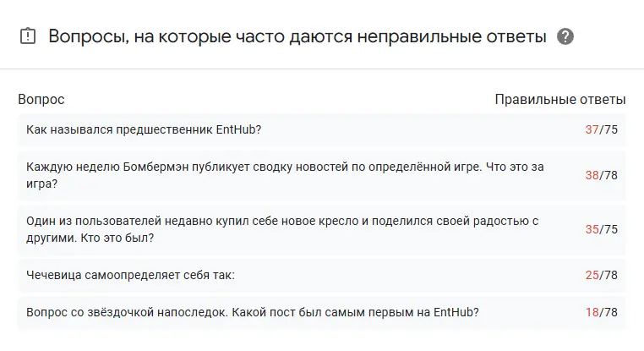Open the help question-mark icon
644x351 pixels.
(x=566, y=36)
